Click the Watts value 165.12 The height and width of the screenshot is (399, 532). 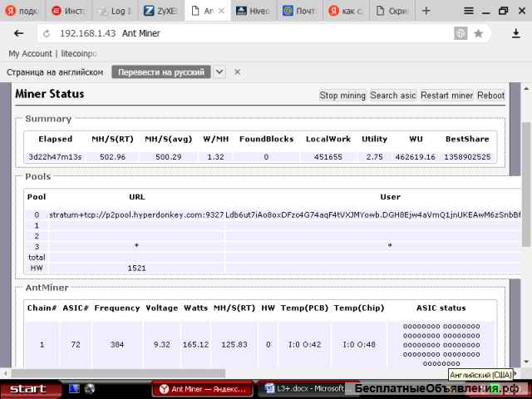[196, 345]
